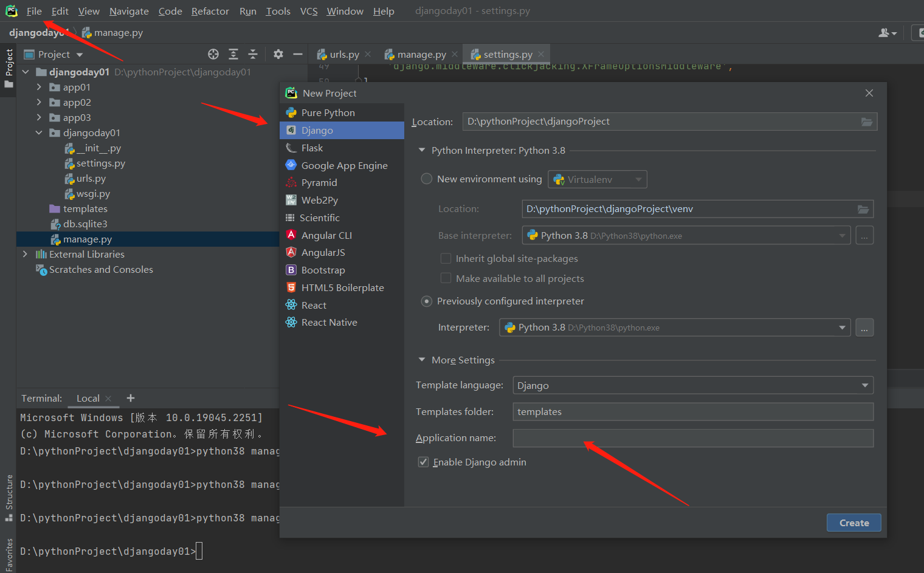Click the Templates folder field
The width and height of the screenshot is (924, 573).
pyautogui.click(x=693, y=412)
